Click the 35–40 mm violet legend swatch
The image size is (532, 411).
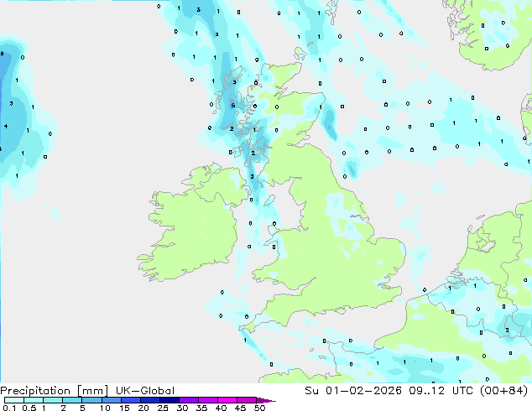coord(207,400)
